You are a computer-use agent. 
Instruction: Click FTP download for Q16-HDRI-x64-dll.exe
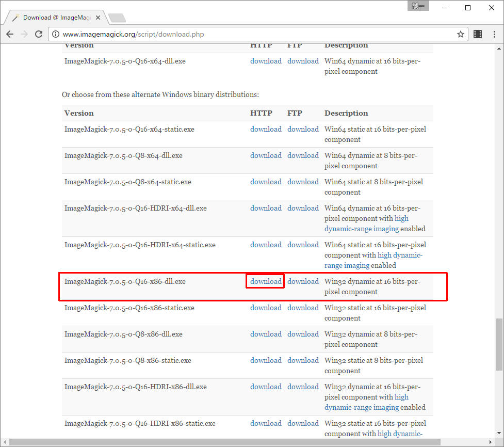[303, 209]
